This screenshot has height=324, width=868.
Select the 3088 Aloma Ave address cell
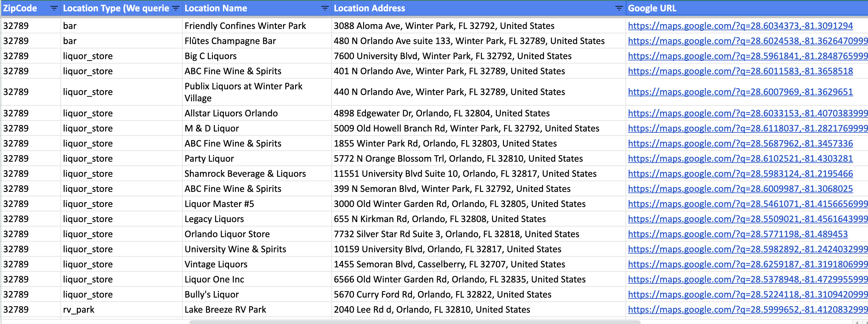tap(478, 26)
